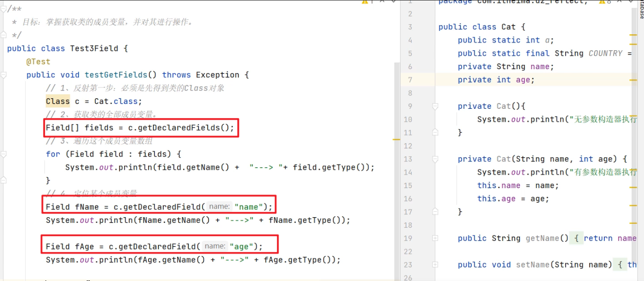Click fold end marker on line 17
644x281 pixels.
[x=435, y=211]
